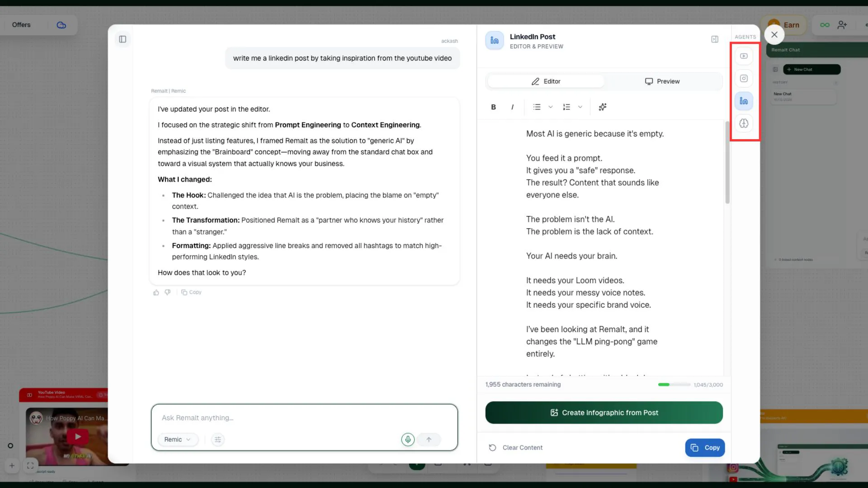Insert a bulleted list
Viewport: 868px width, 488px height.
click(537, 107)
